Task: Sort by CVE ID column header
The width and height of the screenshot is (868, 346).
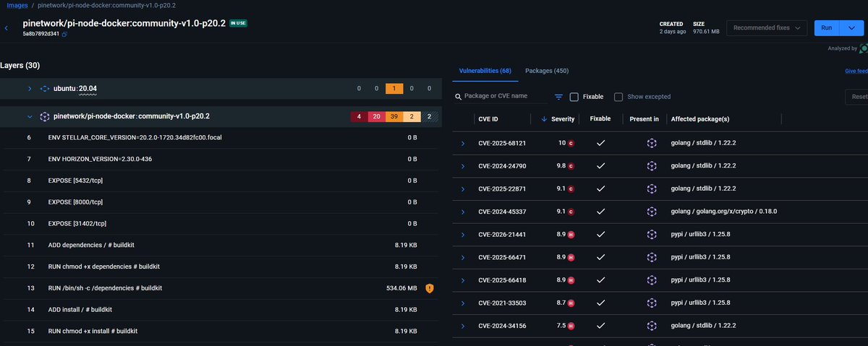Action: pyautogui.click(x=488, y=119)
